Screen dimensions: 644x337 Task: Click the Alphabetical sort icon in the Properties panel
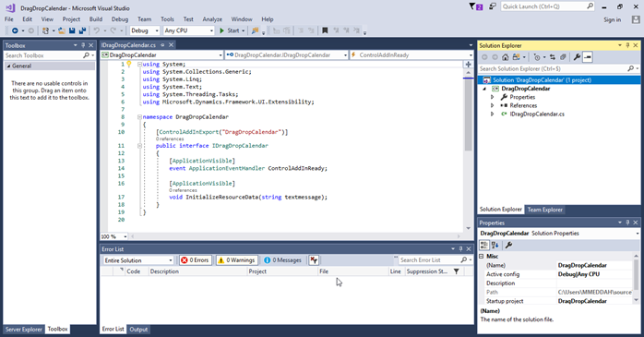[x=495, y=245]
